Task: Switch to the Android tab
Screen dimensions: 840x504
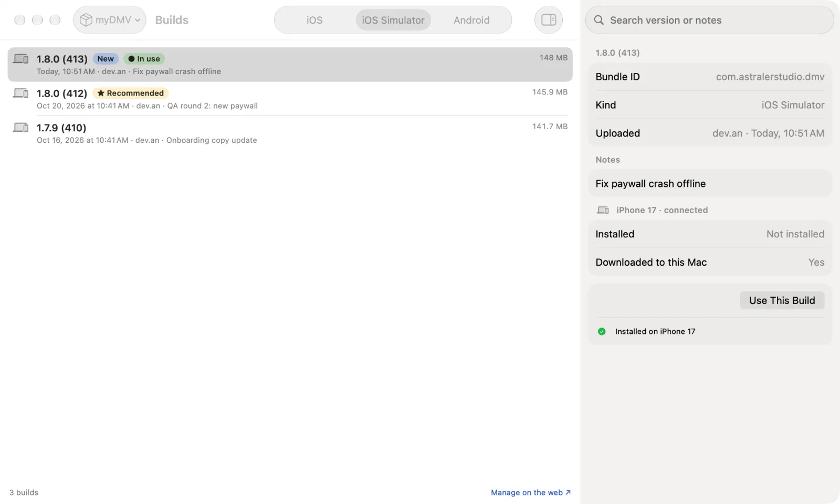Action: click(x=471, y=20)
